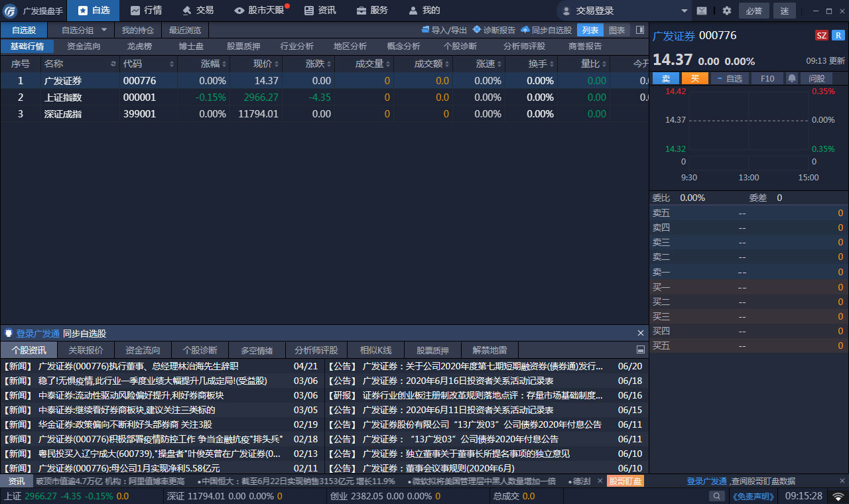The width and height of the screenshot is (849, 504).
Task: Click the blue R badge
Action: [x=839, y=35]
